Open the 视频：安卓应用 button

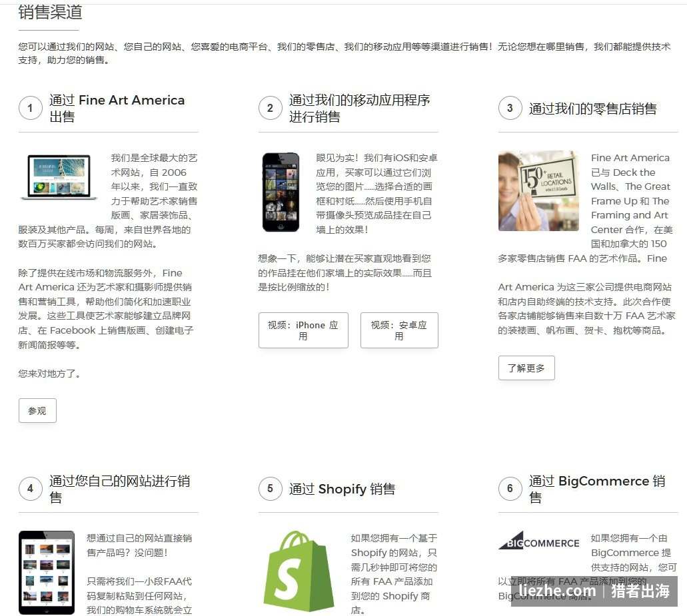(398, 330)
